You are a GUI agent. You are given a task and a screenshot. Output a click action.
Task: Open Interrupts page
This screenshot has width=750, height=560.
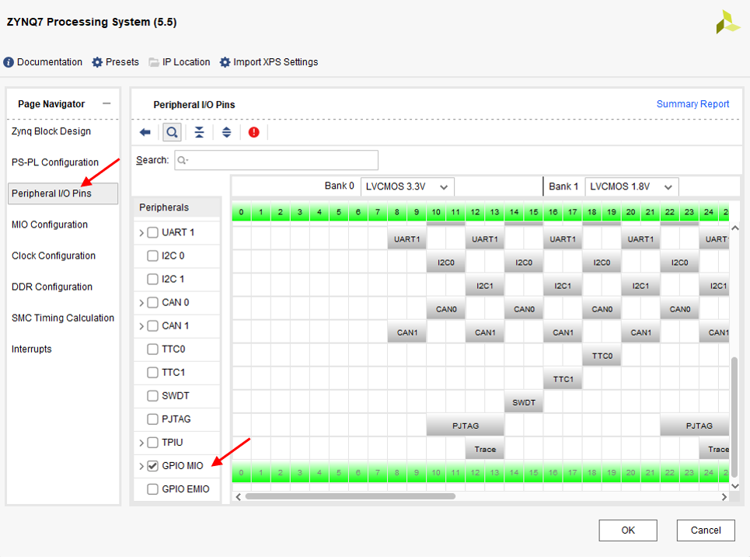pyautogui.click(x=32, y=350)
